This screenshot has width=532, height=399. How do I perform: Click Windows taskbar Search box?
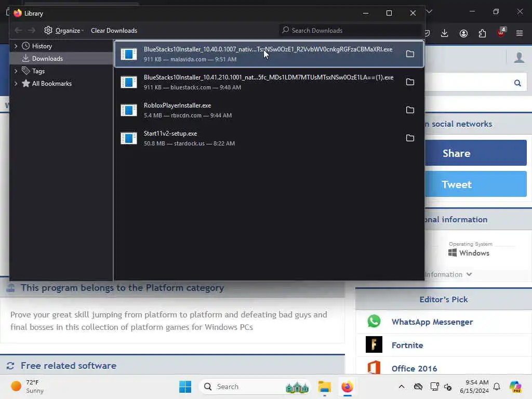(x=255, y=387)
